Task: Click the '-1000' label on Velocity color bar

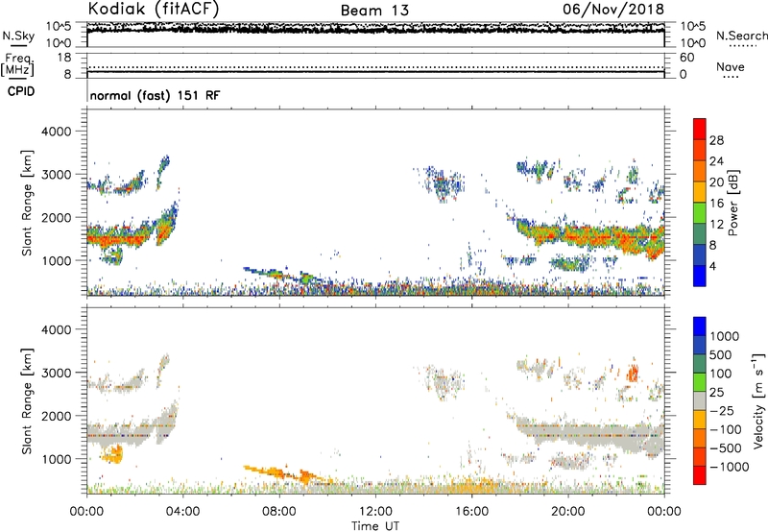Action: (x=729, y=467)
